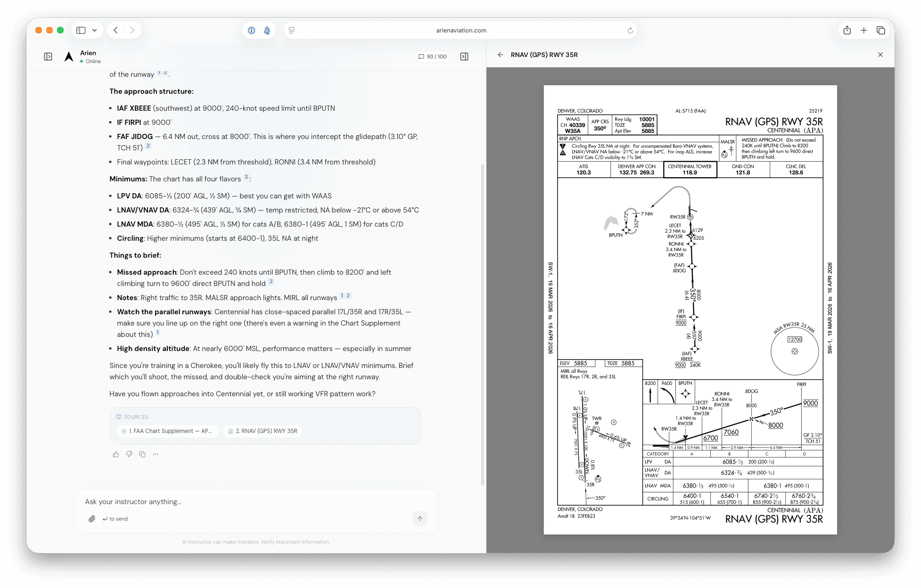Give a thumbs-up on the instructor's response
This screenshot has height=588, width=921.
116,454
